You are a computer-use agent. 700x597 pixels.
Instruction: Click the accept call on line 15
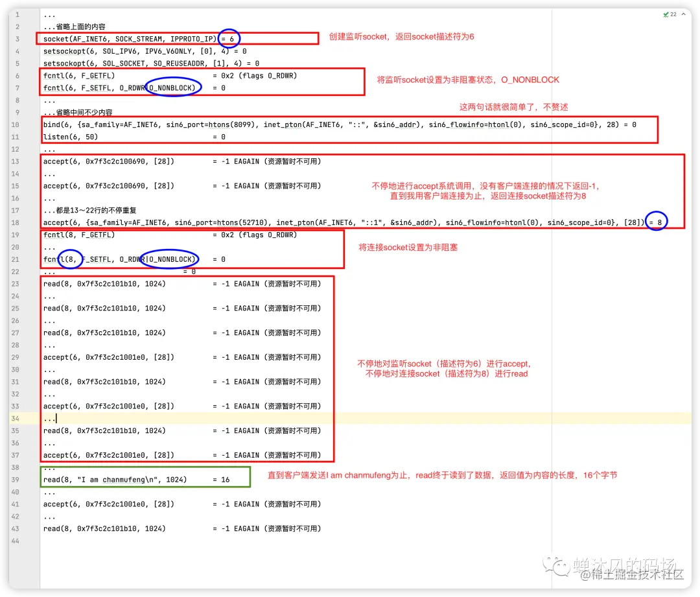pyautogui.click(x=181, y=186)
